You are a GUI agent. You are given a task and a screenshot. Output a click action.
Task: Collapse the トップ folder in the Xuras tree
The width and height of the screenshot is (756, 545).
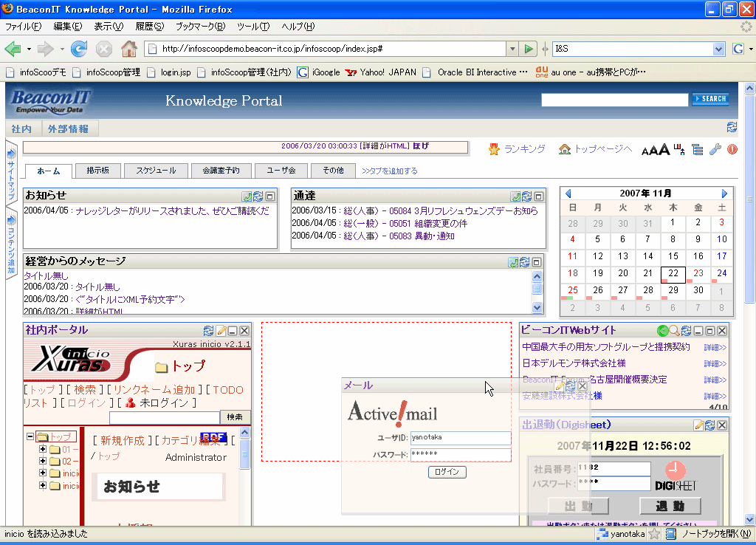point(30,436)
